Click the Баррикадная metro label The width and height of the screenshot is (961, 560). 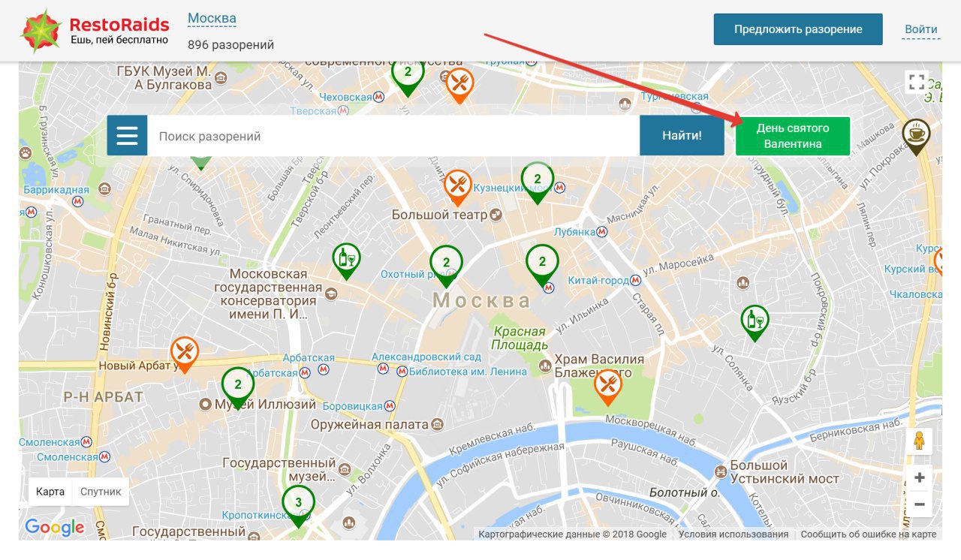point(56,190)
